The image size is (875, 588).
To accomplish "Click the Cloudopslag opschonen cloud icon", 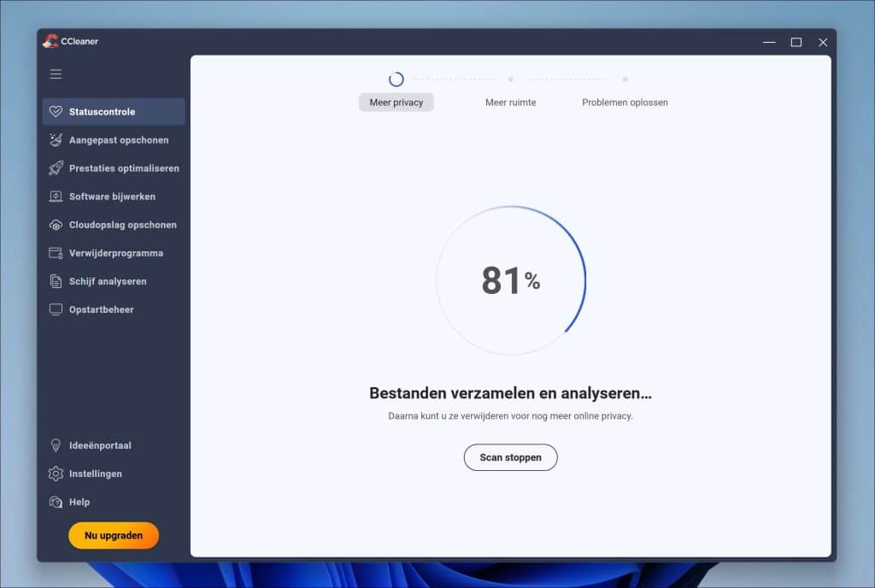I will (x=56, y=225).
